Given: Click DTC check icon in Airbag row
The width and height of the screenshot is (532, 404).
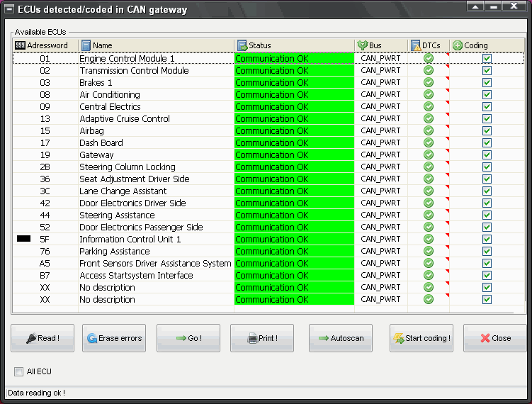Looking at the screenshot, I should tap(429, 130).
